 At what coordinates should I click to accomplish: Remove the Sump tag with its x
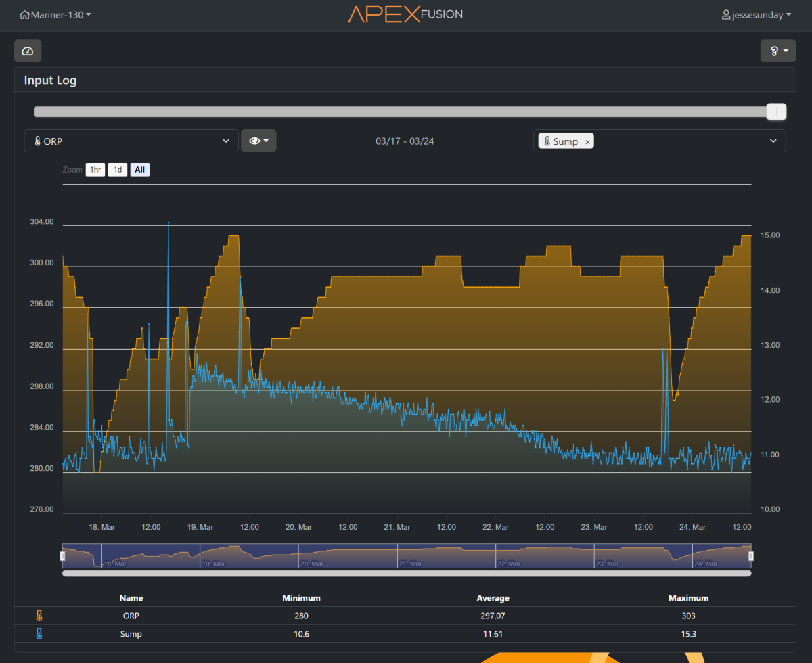click(x=587, y=142)
